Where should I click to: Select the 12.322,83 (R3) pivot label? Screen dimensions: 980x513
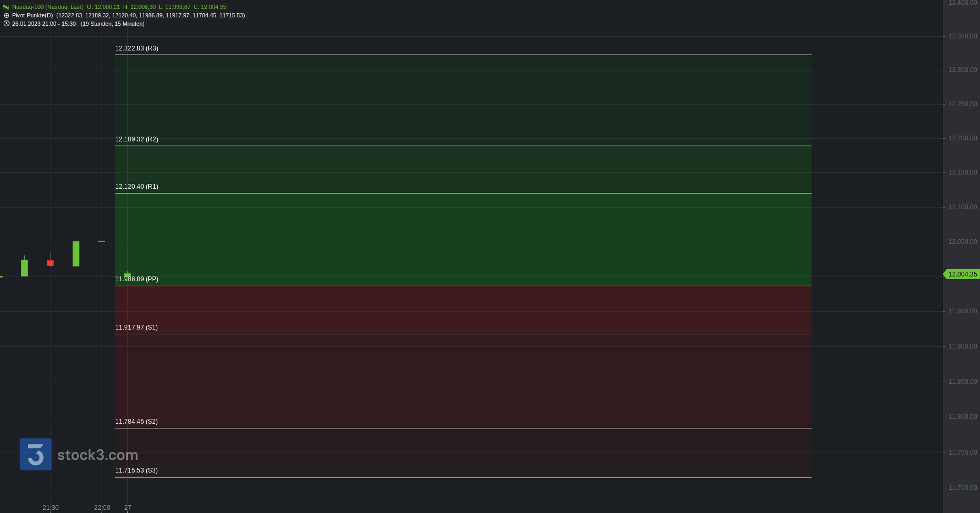[x=137, y=48]
